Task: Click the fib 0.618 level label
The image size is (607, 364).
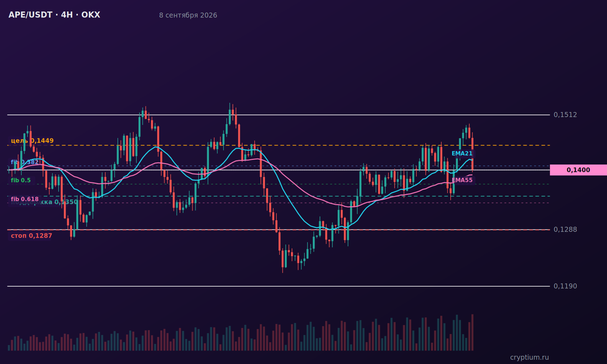Action: pos(25,199)
